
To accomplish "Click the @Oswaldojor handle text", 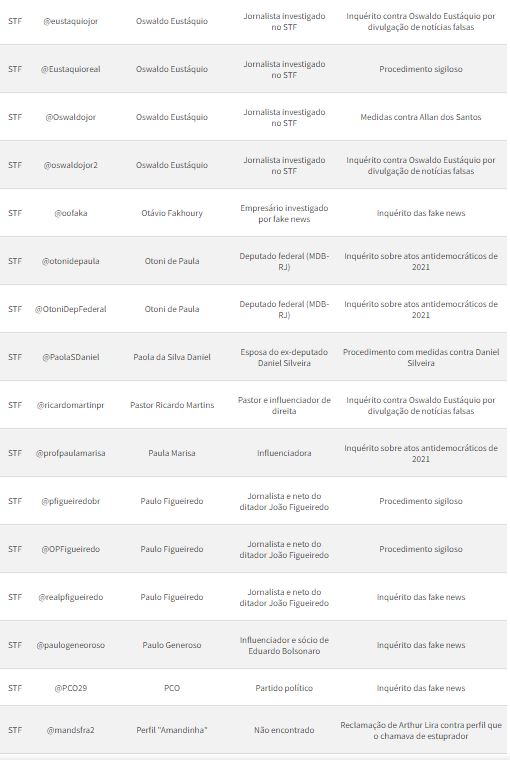I will click(x=71, y=117).
